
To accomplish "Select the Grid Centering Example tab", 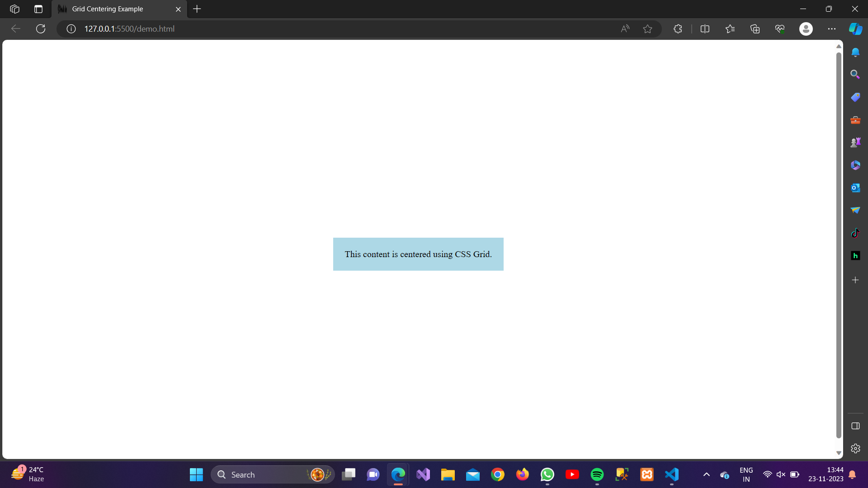I will tap(108, 9).
